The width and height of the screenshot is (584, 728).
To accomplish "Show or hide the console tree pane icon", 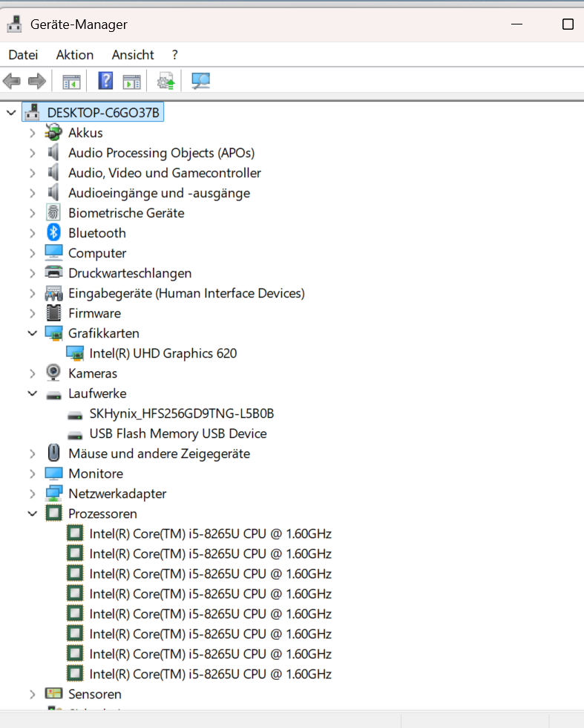I will 71,82.
